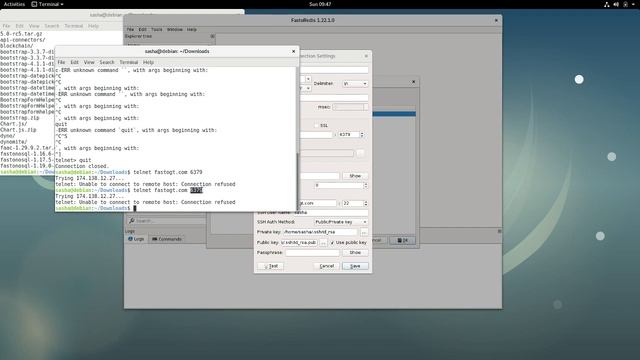Click OK in the connections dialog

click(402, 240)
